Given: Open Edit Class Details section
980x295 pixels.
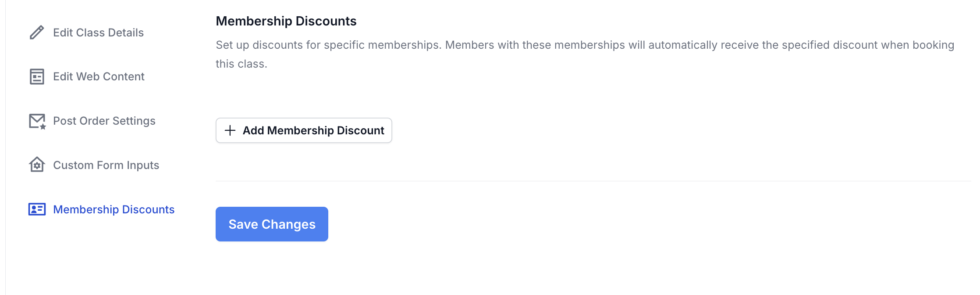Looking at the screenshot, I should 98,32.
